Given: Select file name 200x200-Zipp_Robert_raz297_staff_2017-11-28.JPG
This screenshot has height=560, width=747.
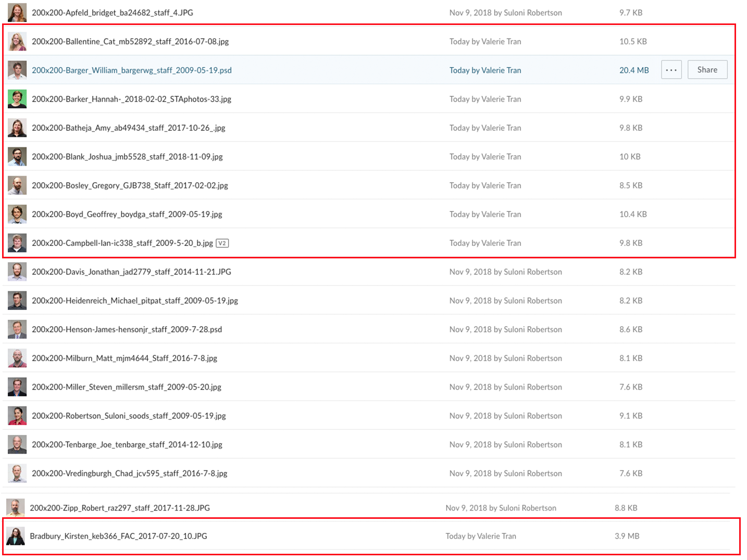Looking at the screenshot, I should coord(120,508).
